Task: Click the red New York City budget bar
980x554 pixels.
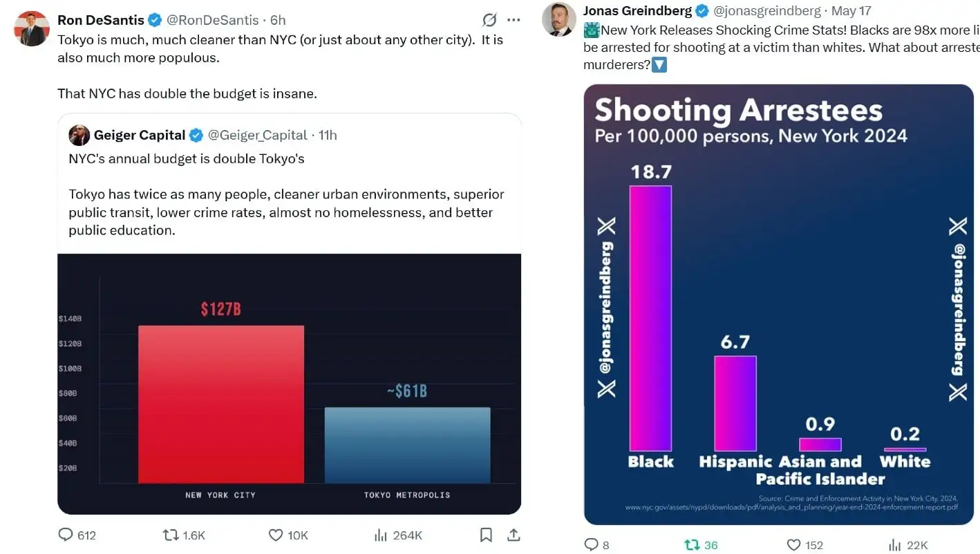Action: (x=221, y=404)
